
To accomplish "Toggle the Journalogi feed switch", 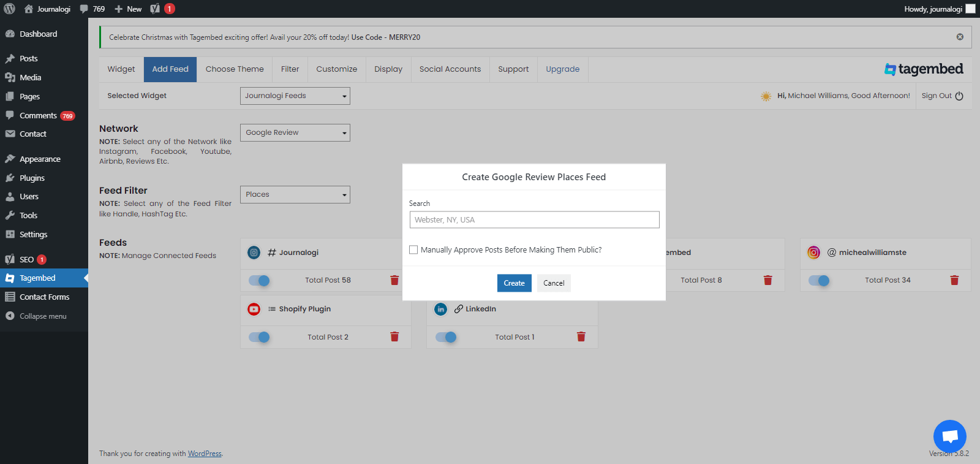I will tap(259, 280).
